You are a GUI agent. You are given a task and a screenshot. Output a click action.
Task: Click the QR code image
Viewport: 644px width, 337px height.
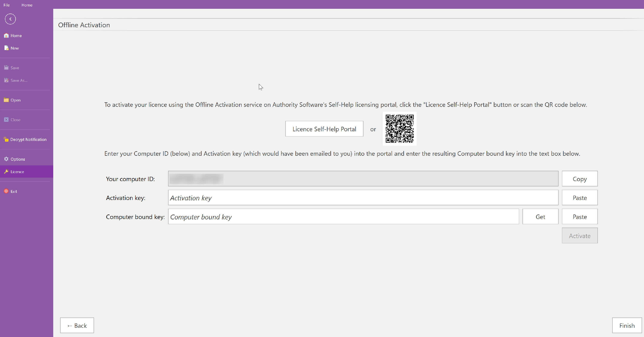pos(399,129)
